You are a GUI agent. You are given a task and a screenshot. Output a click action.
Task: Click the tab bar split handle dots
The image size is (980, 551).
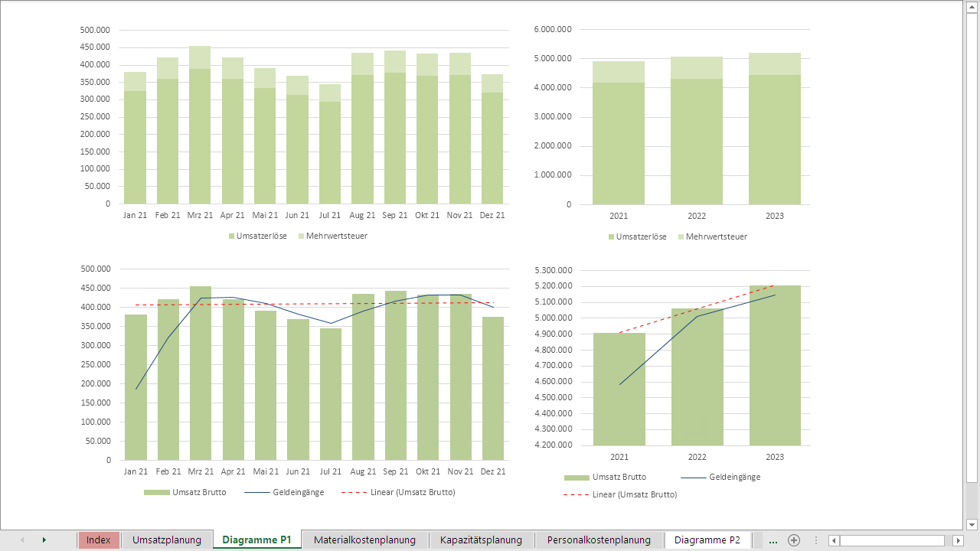816,540
